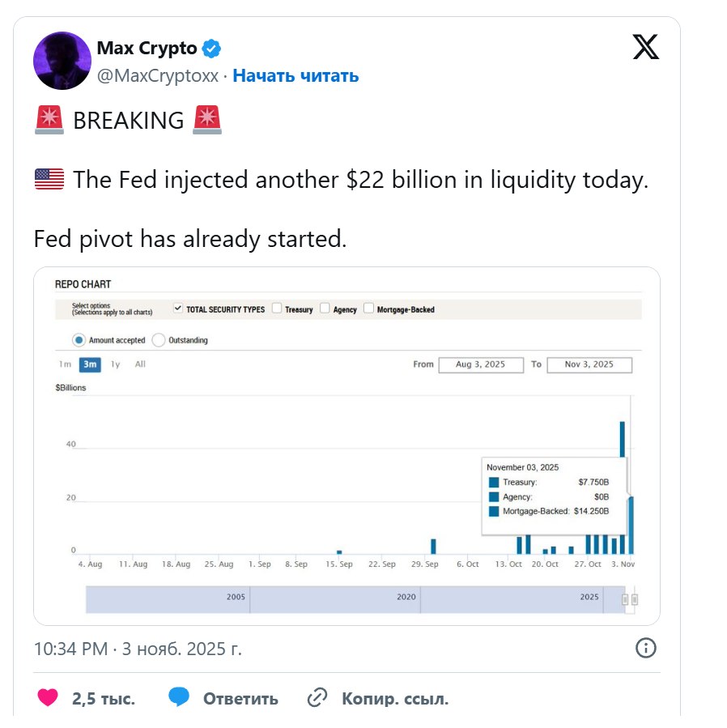Click the From date field

click(480, 364)
